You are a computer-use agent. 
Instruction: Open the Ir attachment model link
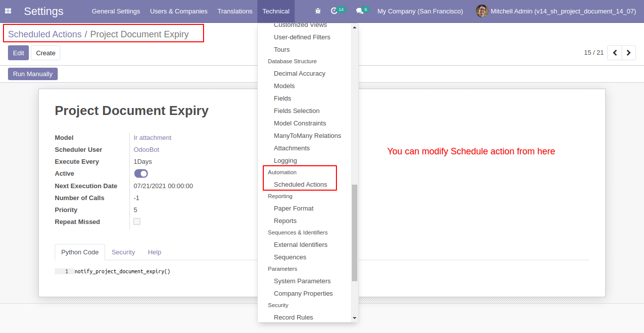pyautogui.click(x=152, y=137)
